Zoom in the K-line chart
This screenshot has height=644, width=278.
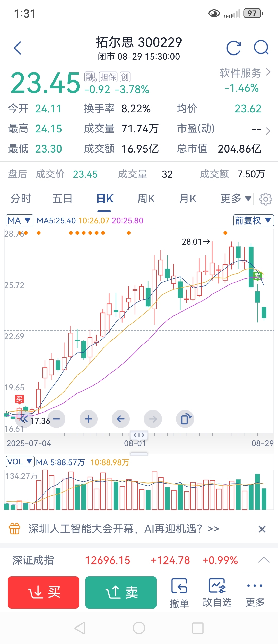89,419
